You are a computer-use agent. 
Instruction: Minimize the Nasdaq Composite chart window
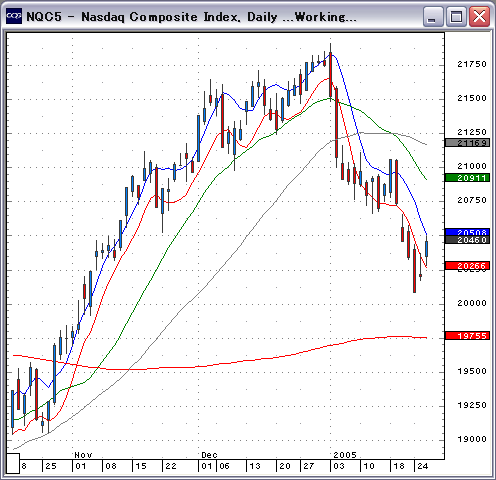(433, 17)
